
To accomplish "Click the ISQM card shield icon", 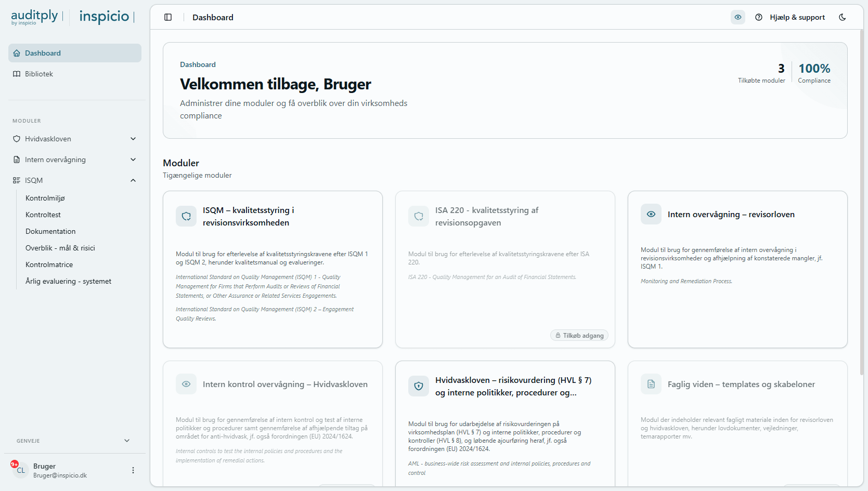I will [x=186, y=216].
